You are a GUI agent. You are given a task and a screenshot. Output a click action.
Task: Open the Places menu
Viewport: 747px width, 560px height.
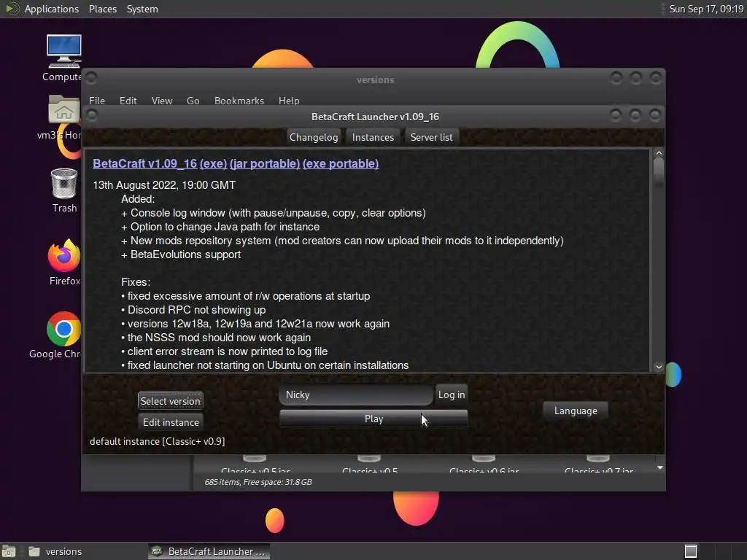tap(103, 9)
